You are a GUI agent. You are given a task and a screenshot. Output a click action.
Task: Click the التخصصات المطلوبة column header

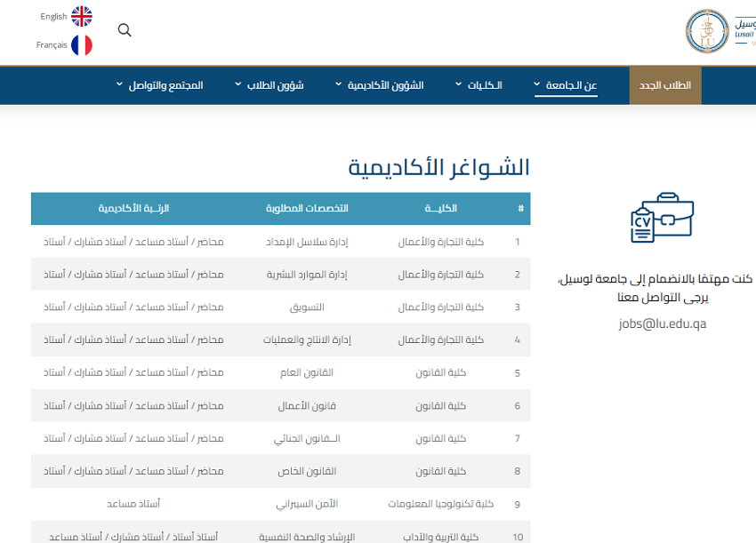coord(307,209)
